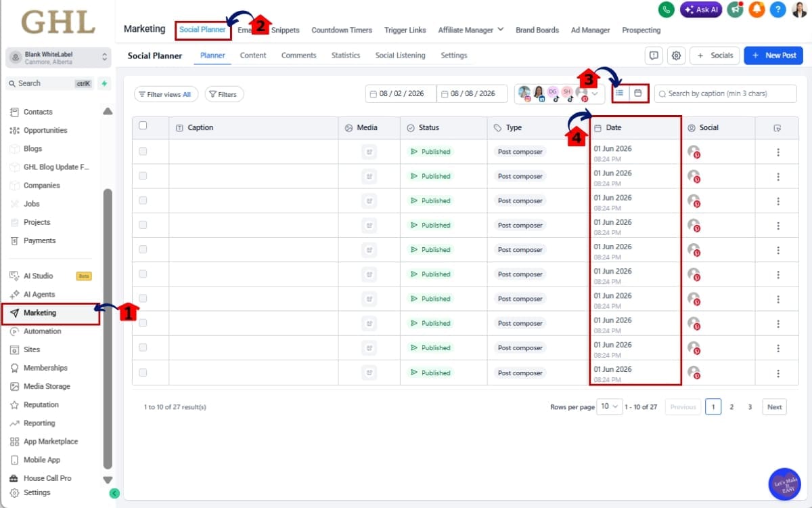The image size is (812, 508).
Task: Open the Social Planner Settings sub-tab
Action: click(454, 56)
